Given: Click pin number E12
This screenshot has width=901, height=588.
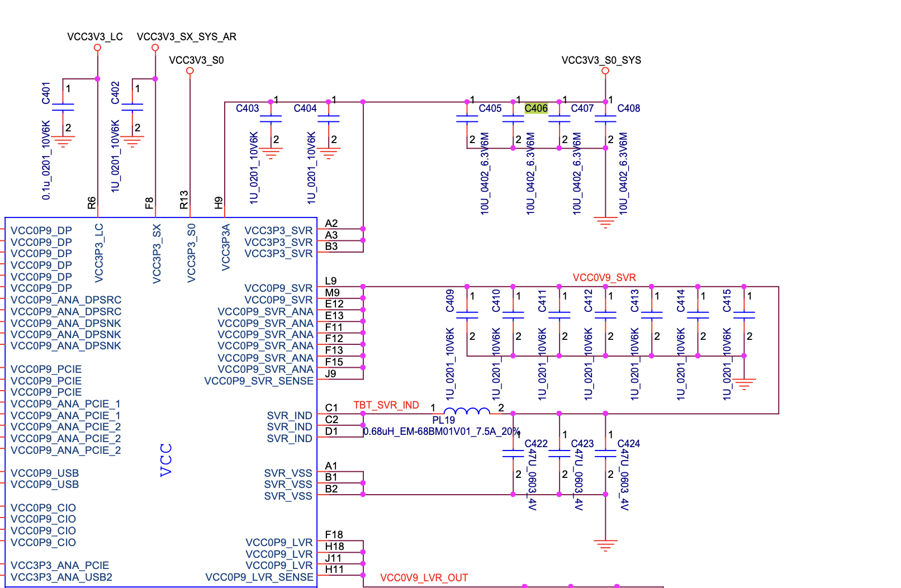Looking at the screenshot, I should point(334,304).
